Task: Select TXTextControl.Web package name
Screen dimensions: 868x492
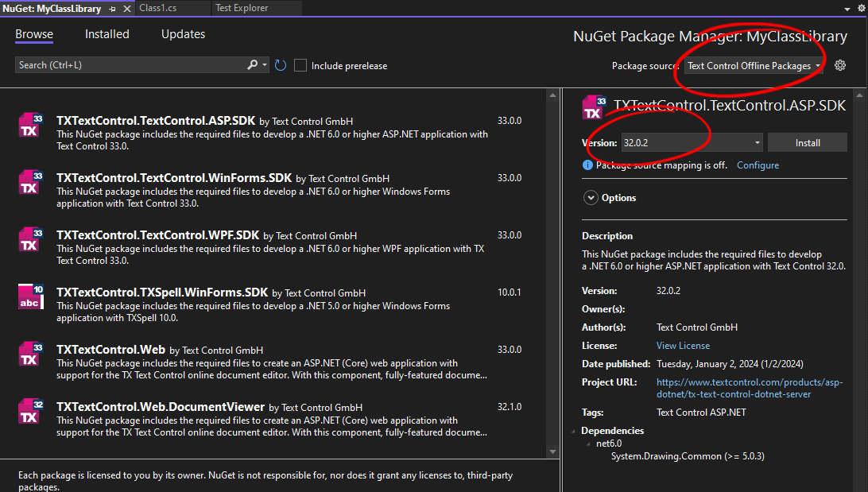Action: [x=110, y=349]
